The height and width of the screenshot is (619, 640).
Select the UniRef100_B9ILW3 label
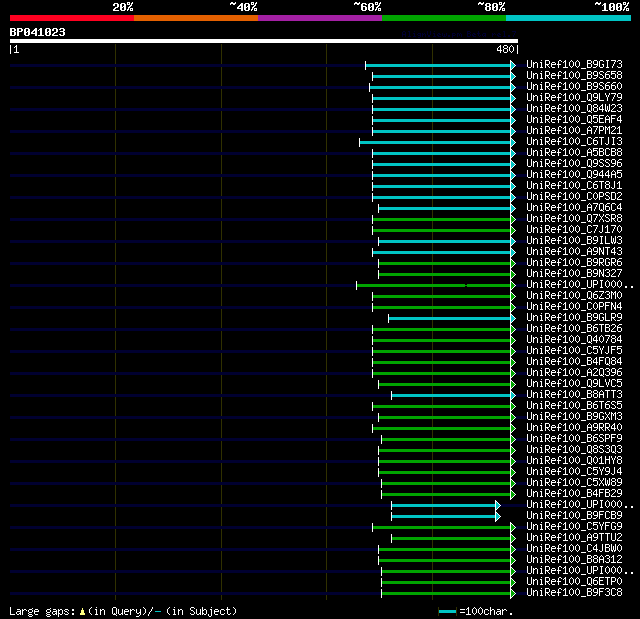pyautogui.click(x=574, y=241)
